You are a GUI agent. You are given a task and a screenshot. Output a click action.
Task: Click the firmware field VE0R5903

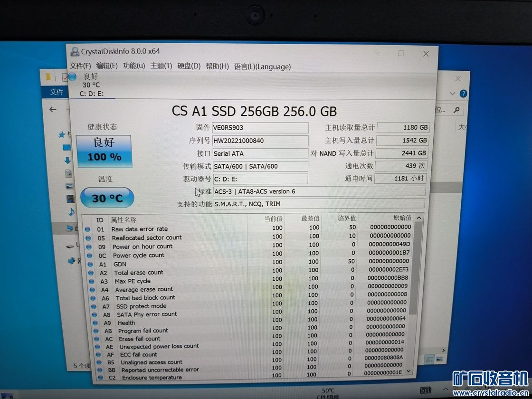coord(260,128)
